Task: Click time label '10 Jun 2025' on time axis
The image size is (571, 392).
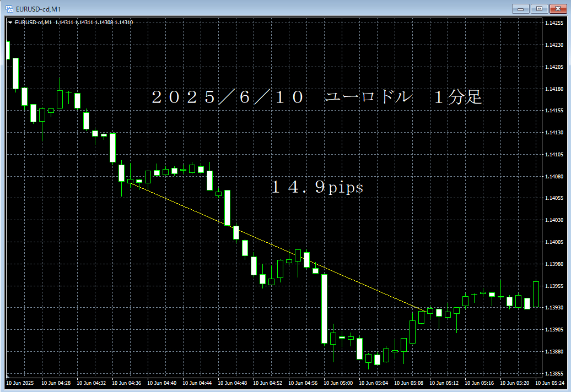Action: [20, 383]
